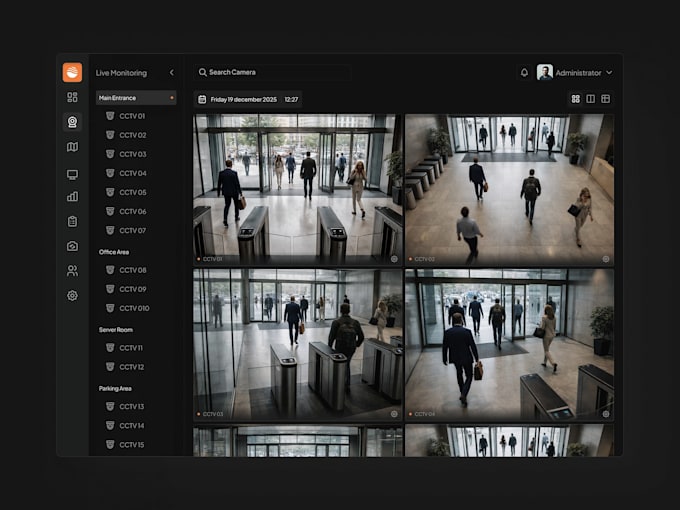Open the monitor display sidebar icon

(x=72, y=174)
